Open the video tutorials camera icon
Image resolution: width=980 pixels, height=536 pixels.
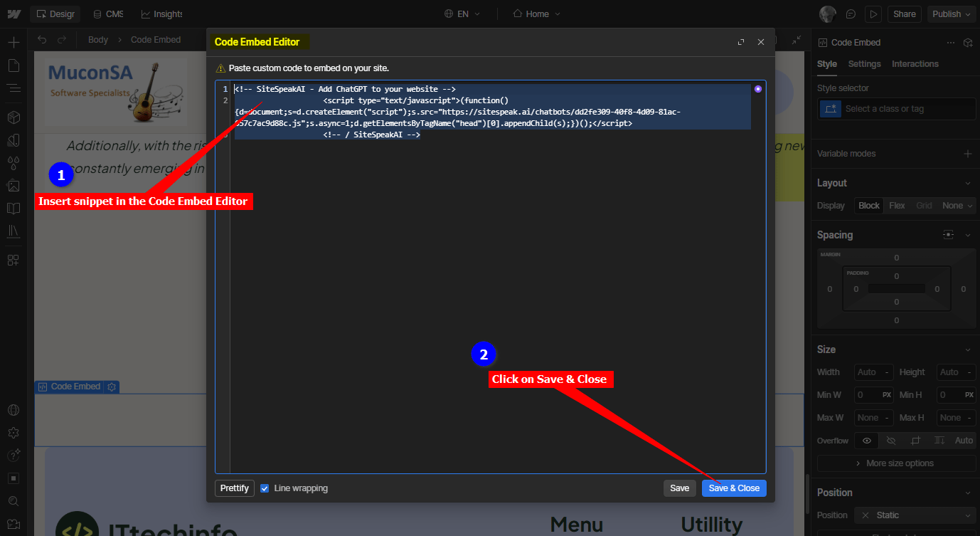point(14,524)
